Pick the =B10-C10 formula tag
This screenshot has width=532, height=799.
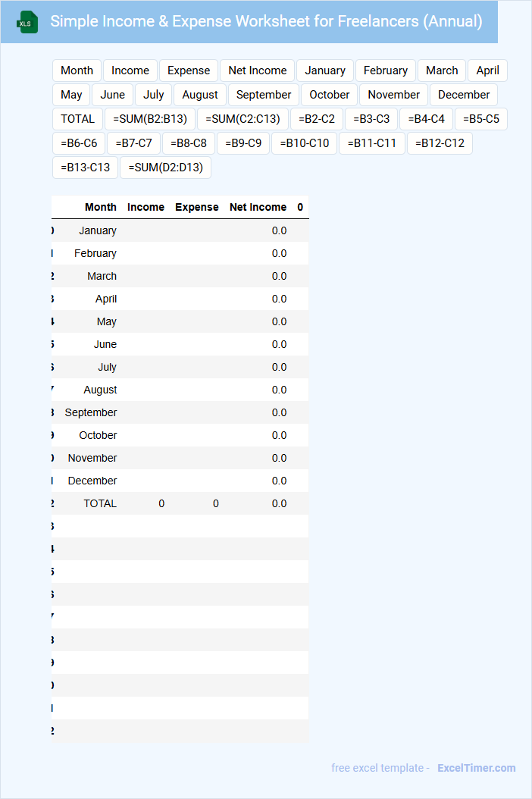click(x=304, y=143)
